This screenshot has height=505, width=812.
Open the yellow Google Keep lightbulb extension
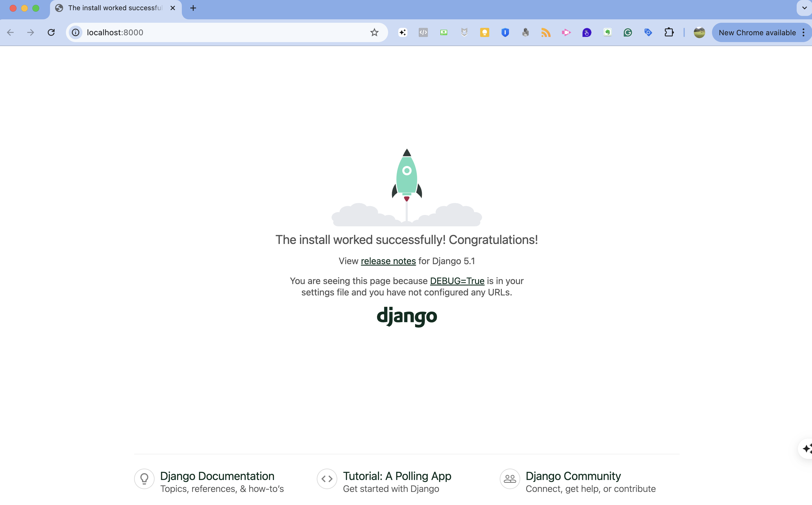[485, 32]
